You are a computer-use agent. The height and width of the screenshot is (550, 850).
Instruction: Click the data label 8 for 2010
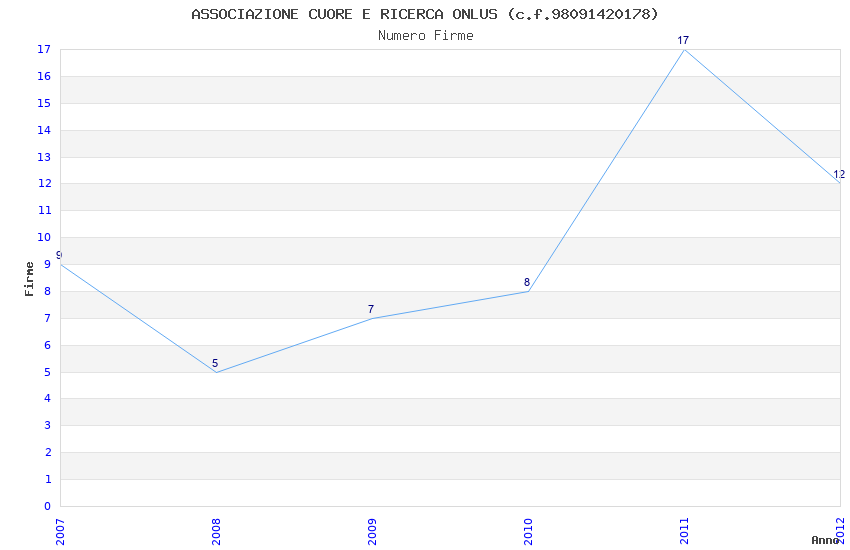click(527, 282)
